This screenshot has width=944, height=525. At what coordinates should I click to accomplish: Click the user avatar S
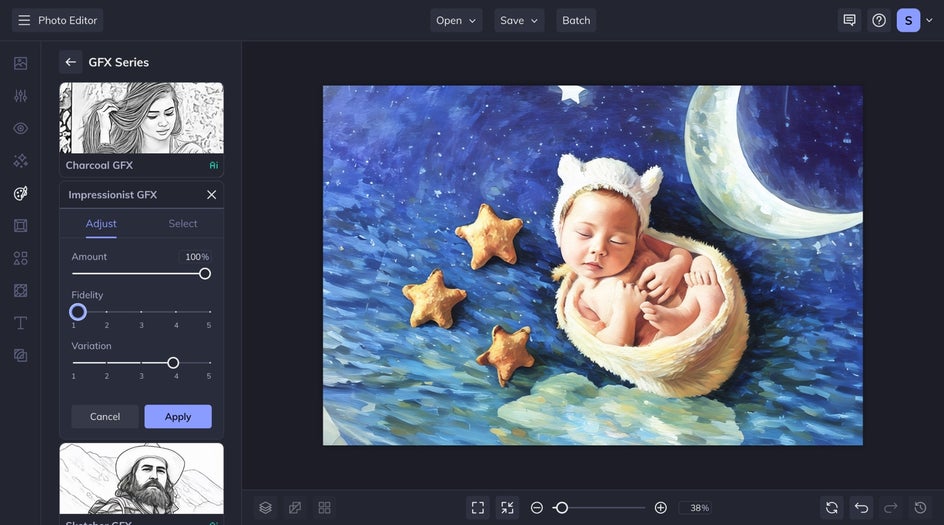click(908, 20)
